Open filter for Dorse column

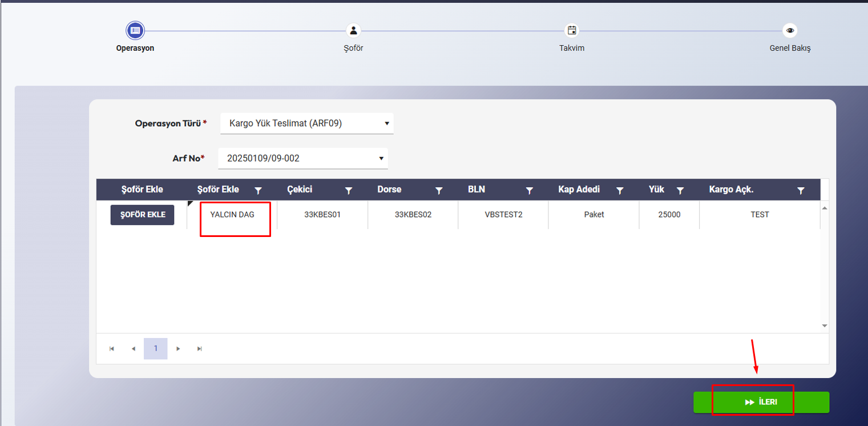(x=439, y=190)
